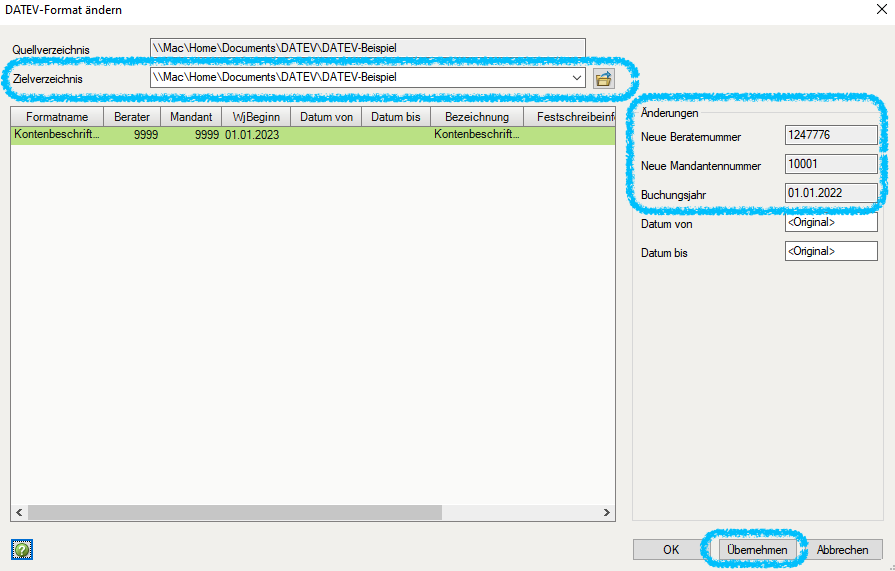Click the Neue Mandantennummer field
Viewport: 895px width, 571px height.
coord(831,164)
